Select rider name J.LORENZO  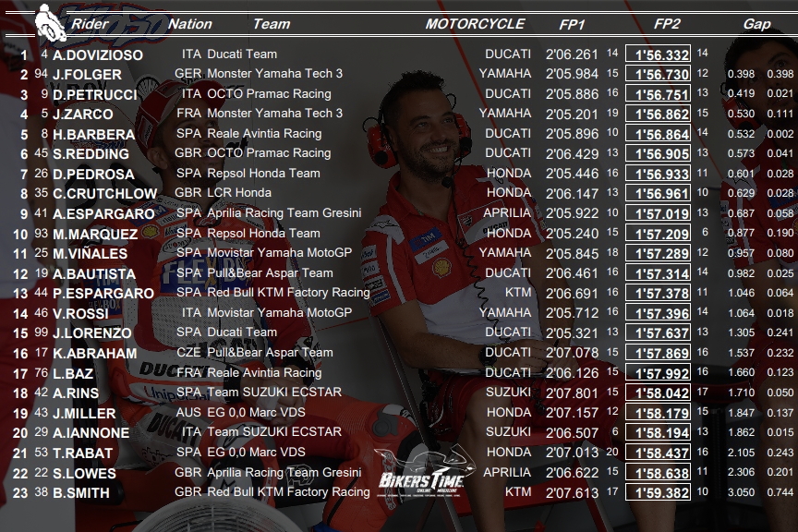coord(92,332)
